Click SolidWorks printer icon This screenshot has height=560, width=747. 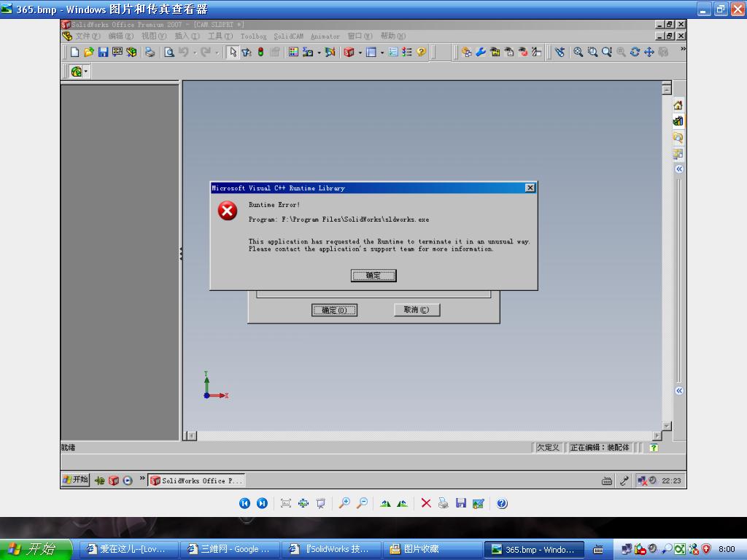pos(150,52)
